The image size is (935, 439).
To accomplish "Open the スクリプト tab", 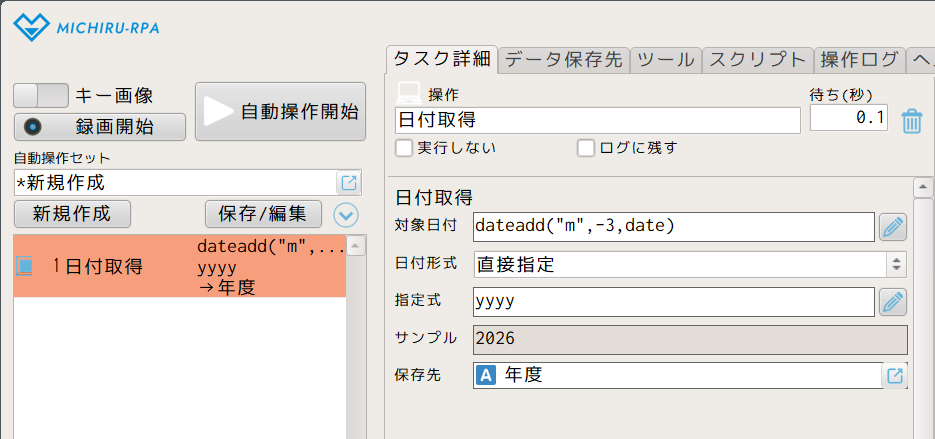I will [757, 59].
